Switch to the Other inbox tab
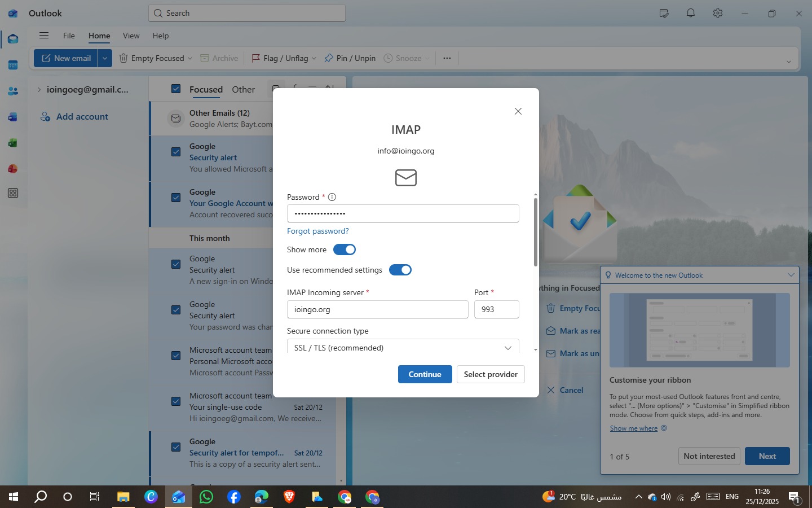This screenshot has width=812, height=508. tap(243, 89)
